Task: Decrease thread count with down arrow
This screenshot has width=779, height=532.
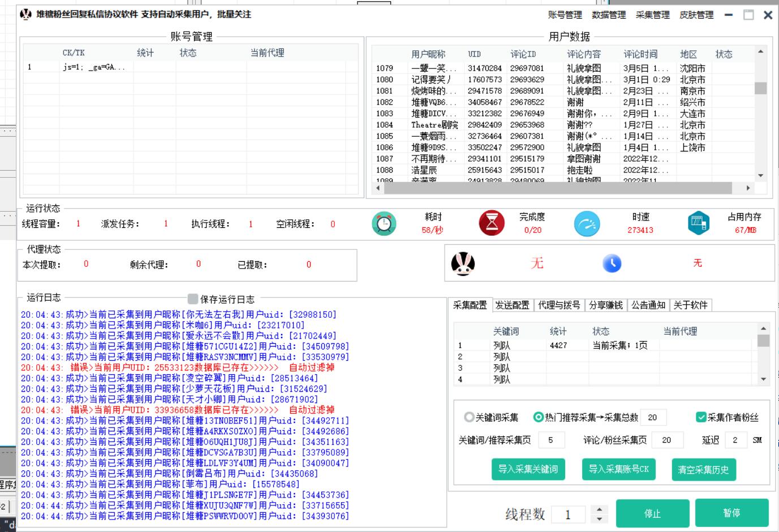Action: tap(599, 518)
